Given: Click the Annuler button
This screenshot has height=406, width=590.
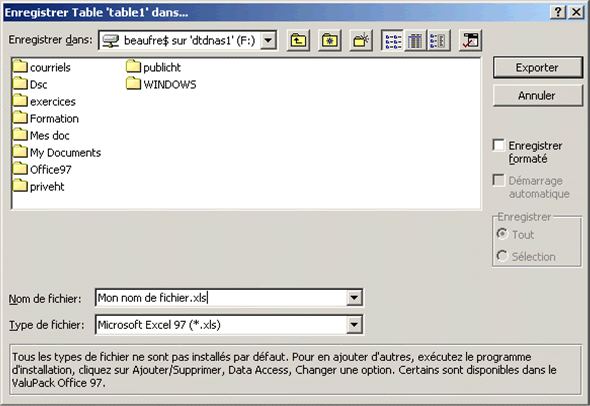Looking at the screenshot, I should pos(537,96).
